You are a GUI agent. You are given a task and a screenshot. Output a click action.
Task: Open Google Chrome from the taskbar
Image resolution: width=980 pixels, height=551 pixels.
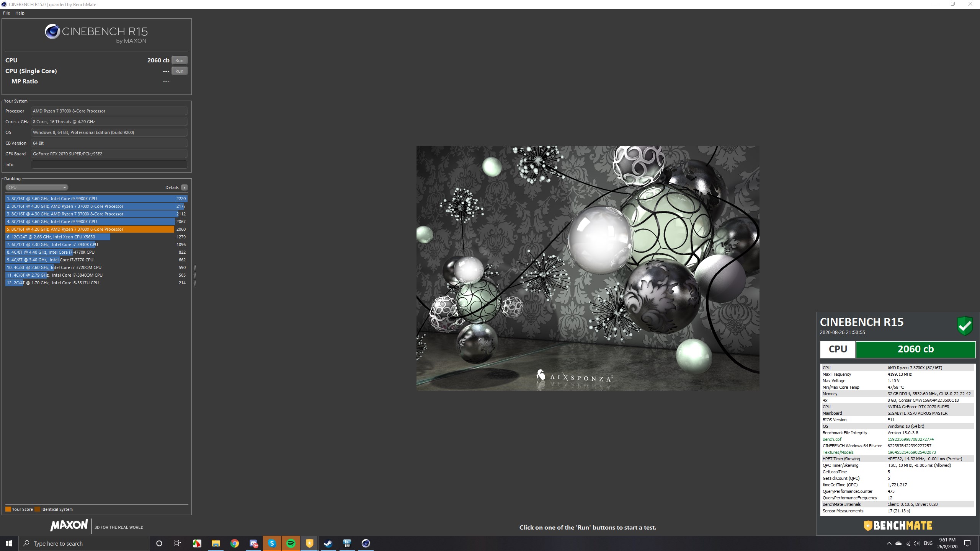click(234, 543)
